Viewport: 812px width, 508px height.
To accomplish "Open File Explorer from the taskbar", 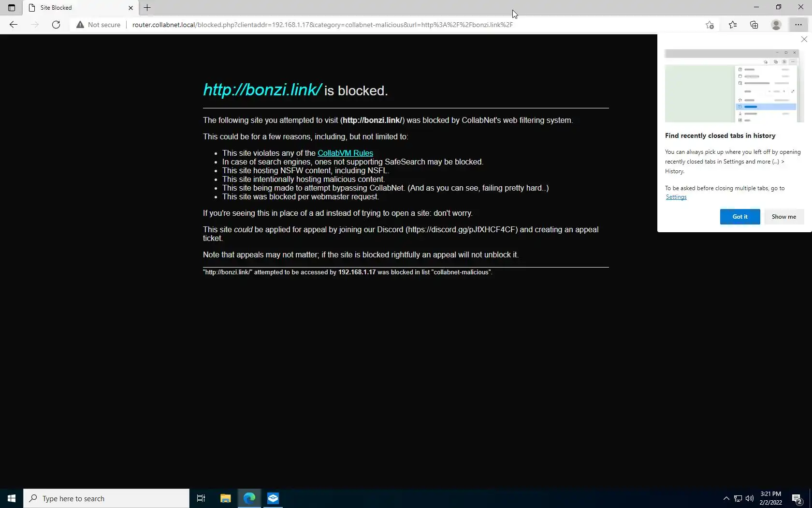I will [x=226, y=498].
